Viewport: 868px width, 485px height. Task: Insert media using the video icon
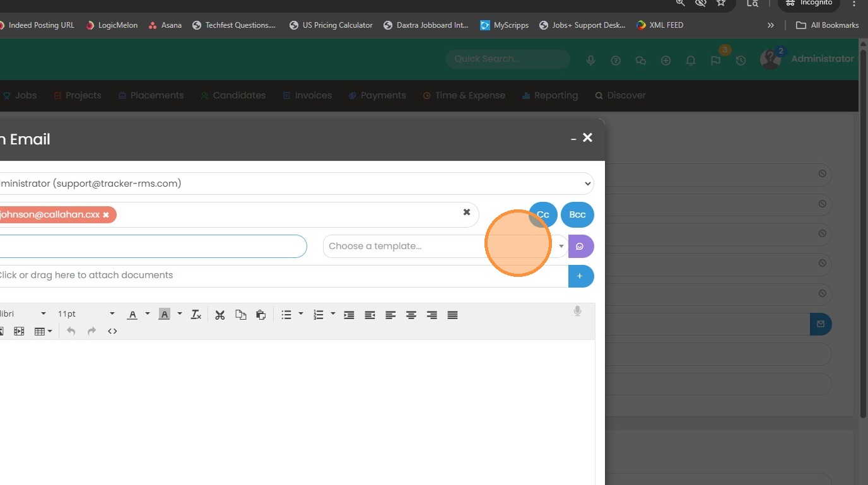point(19,331)
